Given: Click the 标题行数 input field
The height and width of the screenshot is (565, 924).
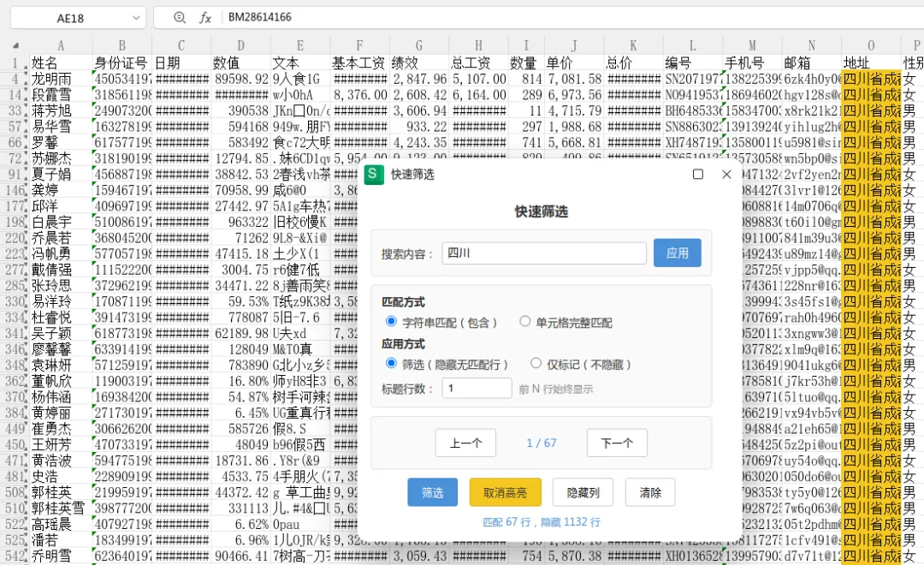Looking at the screenshot, I should point(477,388).
